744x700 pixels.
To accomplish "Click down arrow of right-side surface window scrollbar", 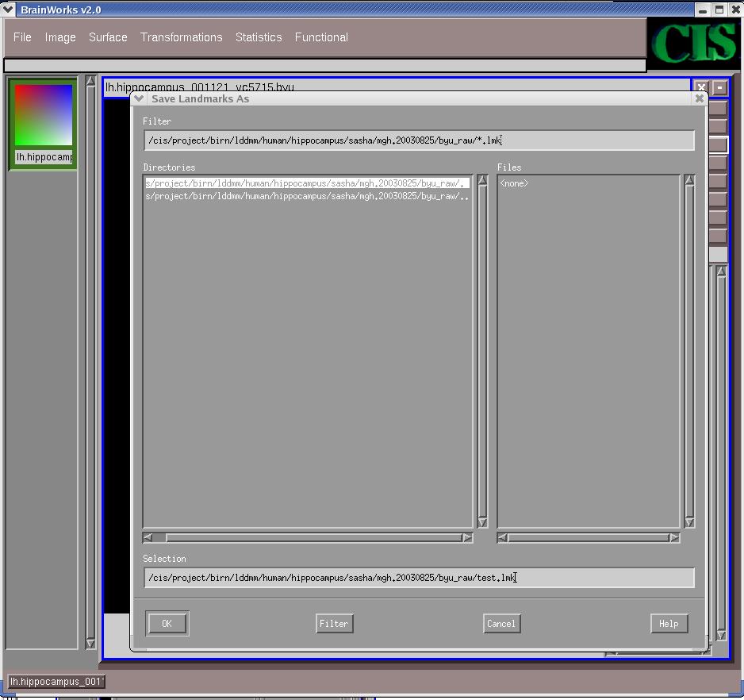I will pyautogui.click(x=721, y=634).
